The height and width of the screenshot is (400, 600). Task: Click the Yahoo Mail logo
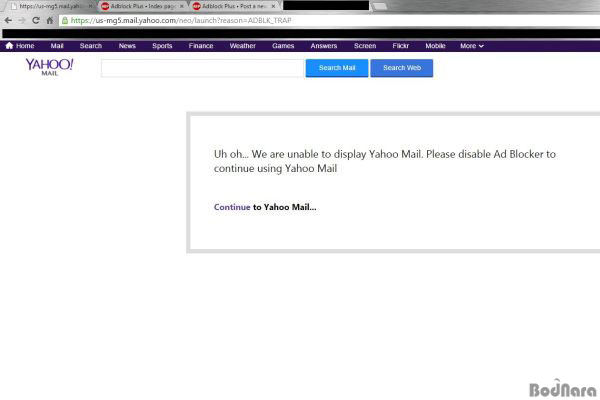tap(49, 67)
